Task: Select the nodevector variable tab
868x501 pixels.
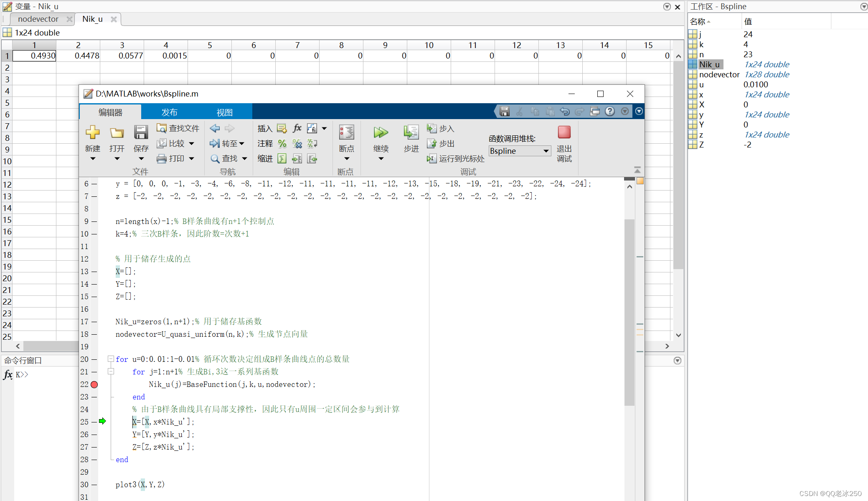Action: pyautogui.click(x=38, y=19)
